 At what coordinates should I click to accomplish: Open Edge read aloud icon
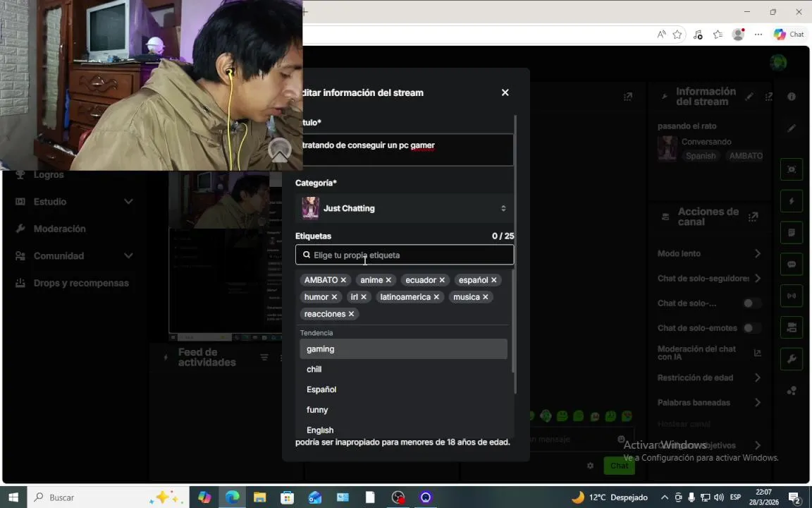661,34
